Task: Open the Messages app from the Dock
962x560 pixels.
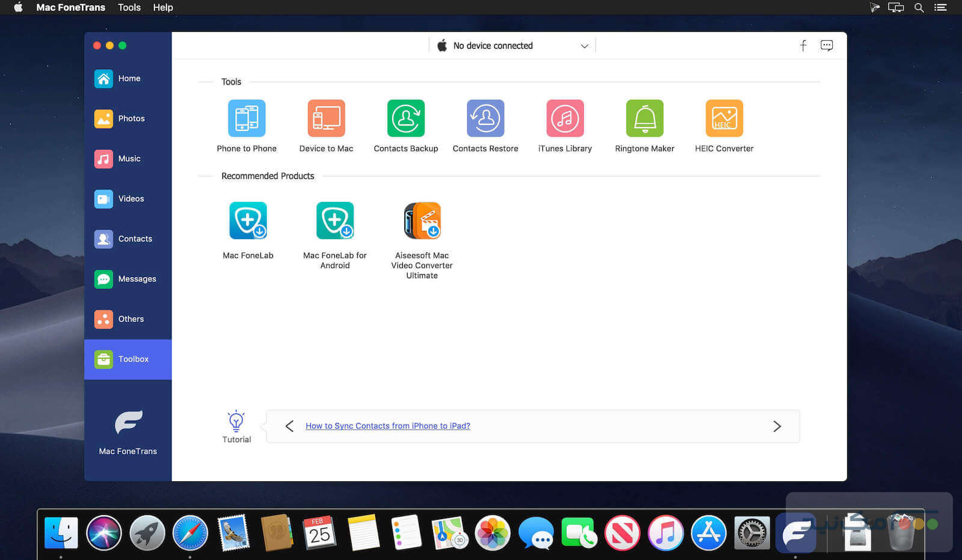Action: (x=536, y=532)
